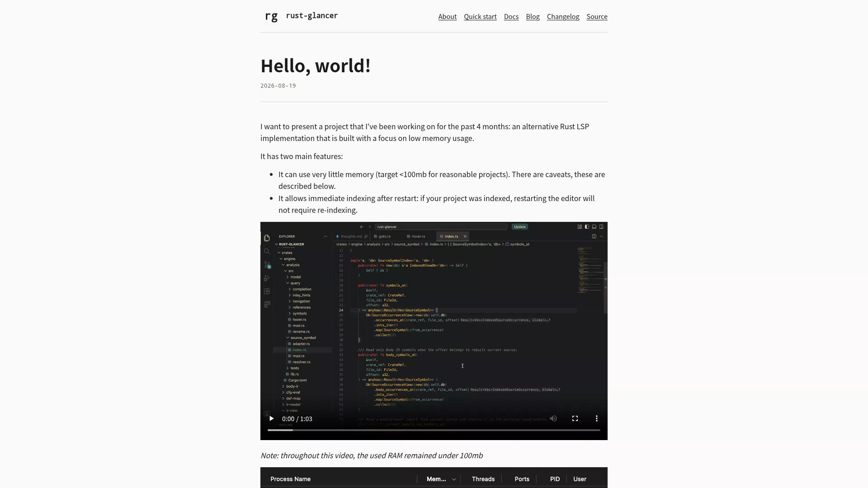Viewport: 868px width, 488px height.
Task: Open the rust-glancer home link
Action: click(x=312, y=16)
